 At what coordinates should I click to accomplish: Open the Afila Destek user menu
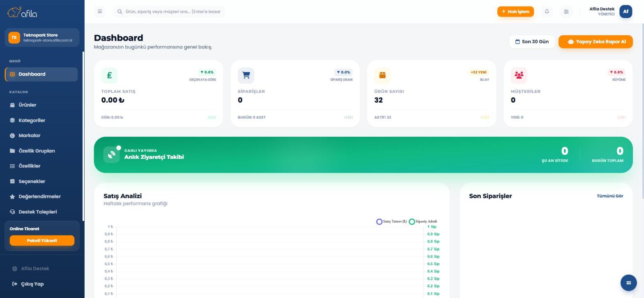coord(611,11)
